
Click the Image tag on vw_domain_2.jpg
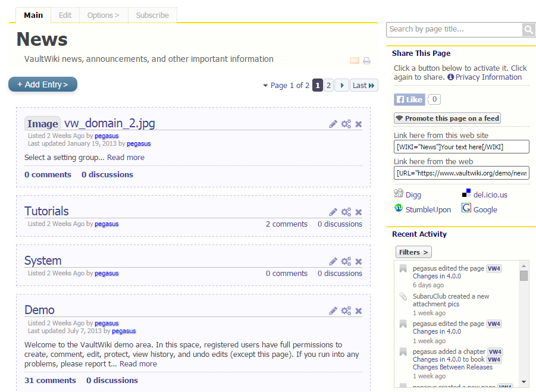(x=43, y=124)
